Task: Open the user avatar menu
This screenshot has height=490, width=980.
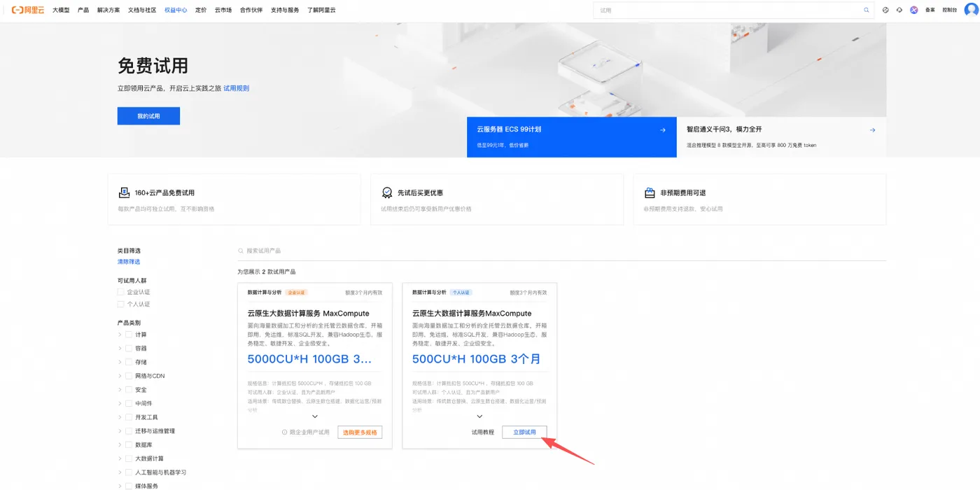Action: pos(972,10)
